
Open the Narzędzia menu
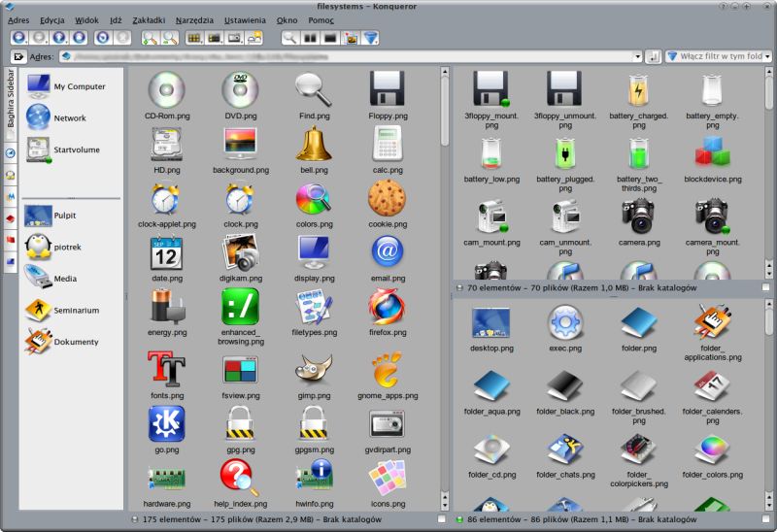pos(194,20)
